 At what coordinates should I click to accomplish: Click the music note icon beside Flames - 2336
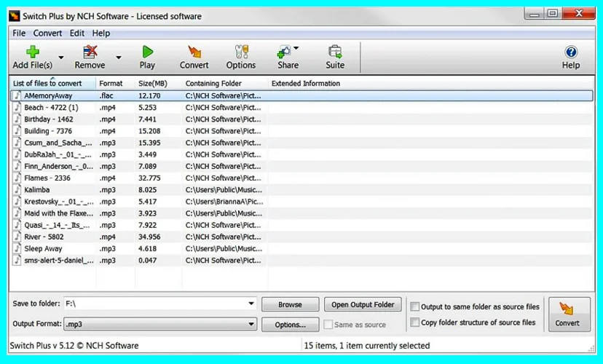pyautogui.click(x=17, y=178)
